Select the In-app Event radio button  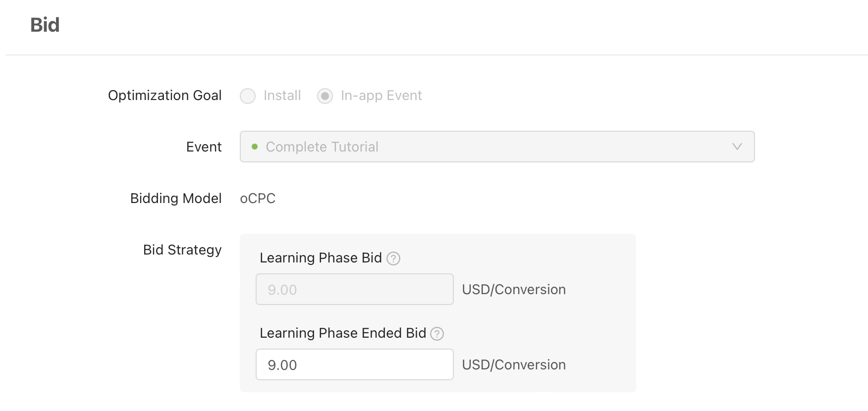[325, 96]
